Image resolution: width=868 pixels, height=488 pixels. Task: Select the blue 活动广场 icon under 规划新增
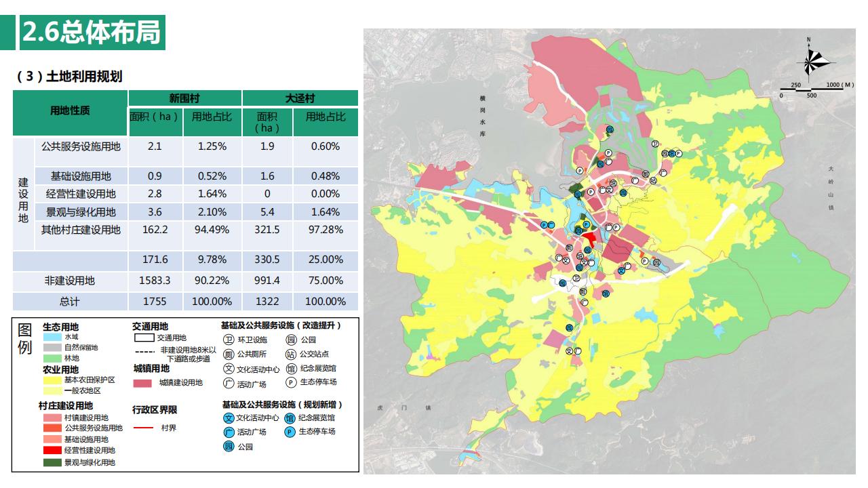pyautogui.click(x=229, y=432)
